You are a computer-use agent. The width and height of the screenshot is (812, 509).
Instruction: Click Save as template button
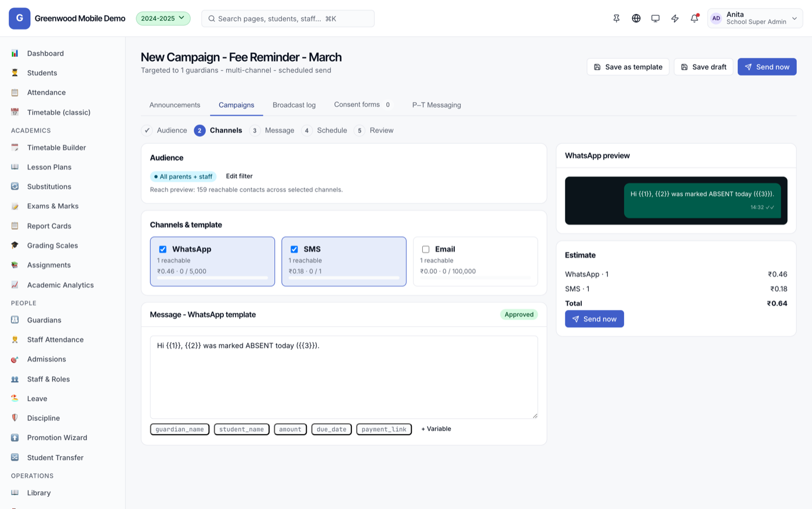click(x=628, y=67)
